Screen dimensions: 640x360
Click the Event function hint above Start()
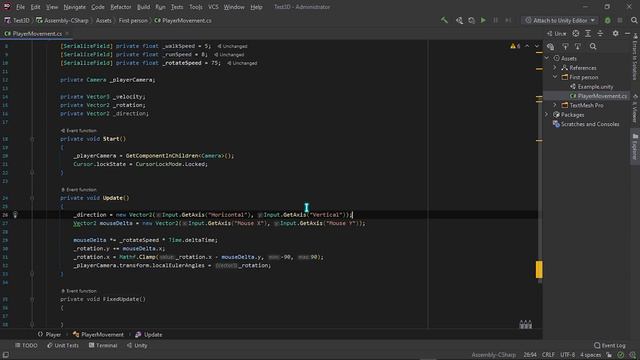point(78,131)
